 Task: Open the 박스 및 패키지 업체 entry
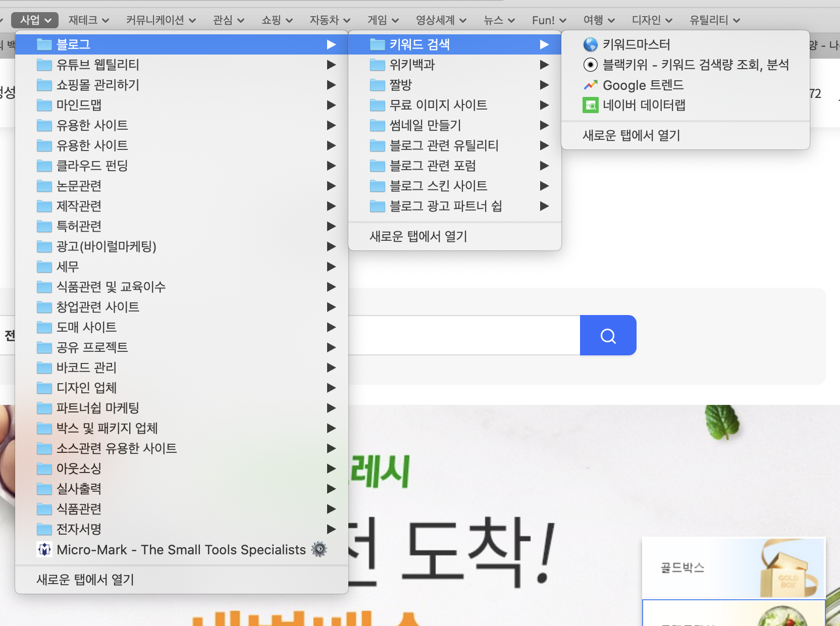(182, 428)
